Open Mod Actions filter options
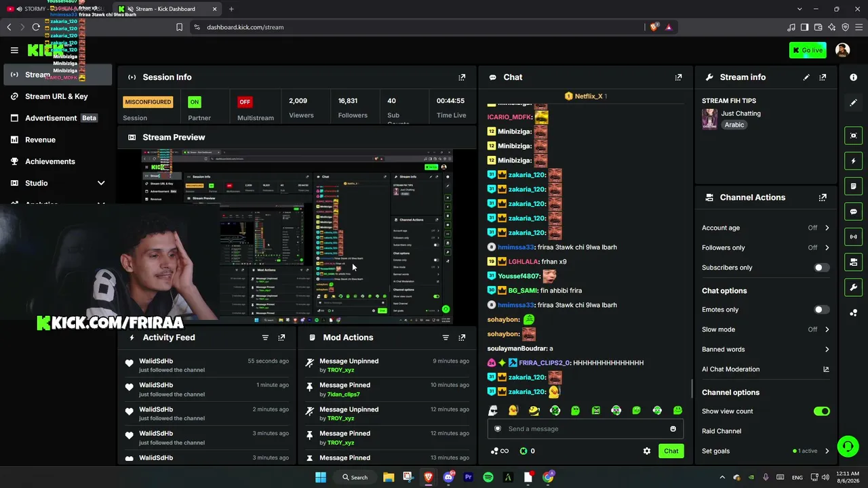 click(x=446, y=338)
